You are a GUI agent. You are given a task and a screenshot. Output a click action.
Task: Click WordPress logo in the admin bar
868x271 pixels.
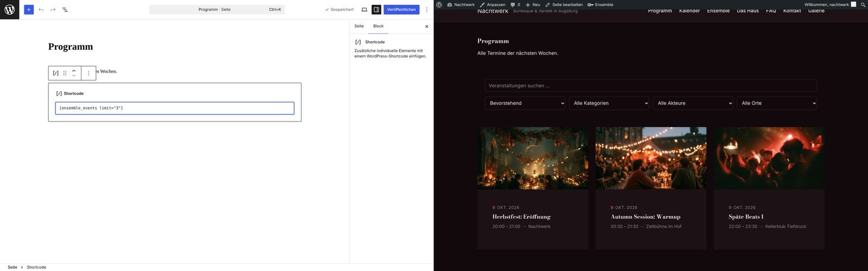(x=439, y=4)
